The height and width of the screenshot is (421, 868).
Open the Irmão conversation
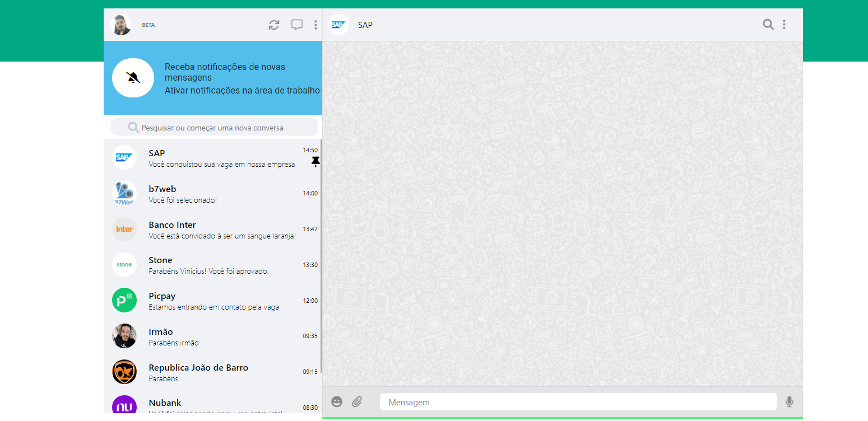[213, 336]
